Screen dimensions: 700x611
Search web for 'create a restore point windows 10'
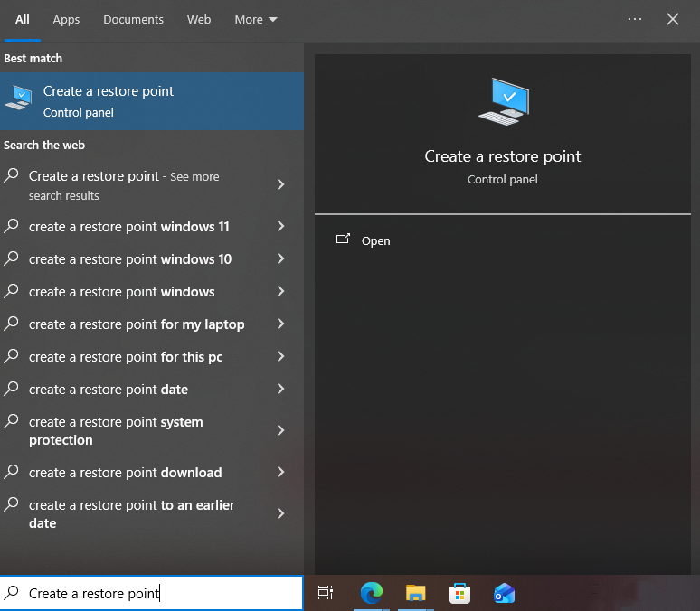point(130,259)
